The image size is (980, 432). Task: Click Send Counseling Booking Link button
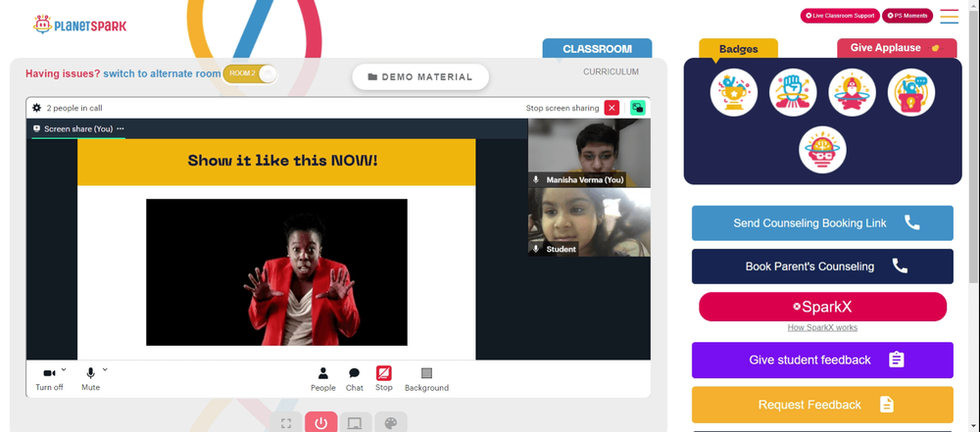click(822, 223)
